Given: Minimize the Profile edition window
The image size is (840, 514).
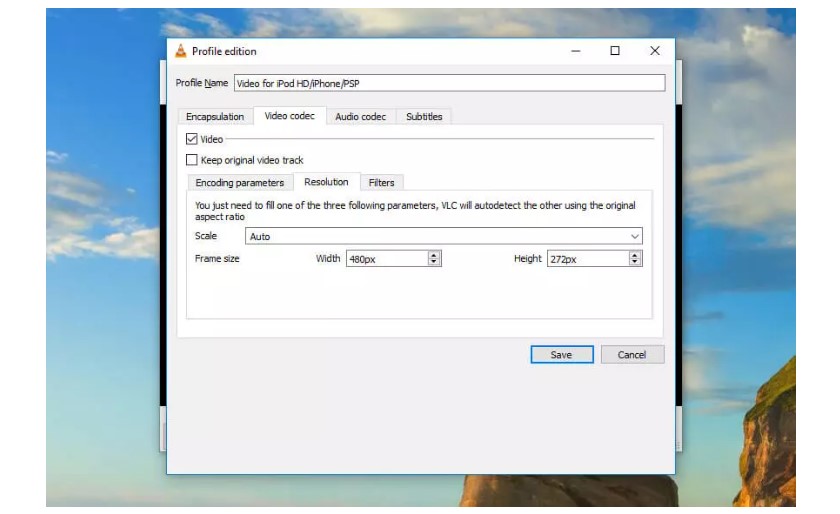Looking at the screenshot, I should click(x=576, y=51).
